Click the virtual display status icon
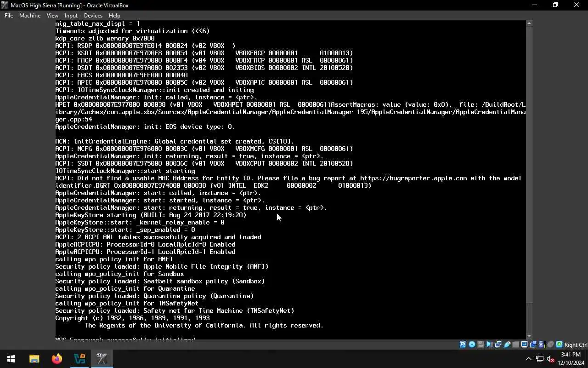 pyautogui.click(x=524, y=345)
